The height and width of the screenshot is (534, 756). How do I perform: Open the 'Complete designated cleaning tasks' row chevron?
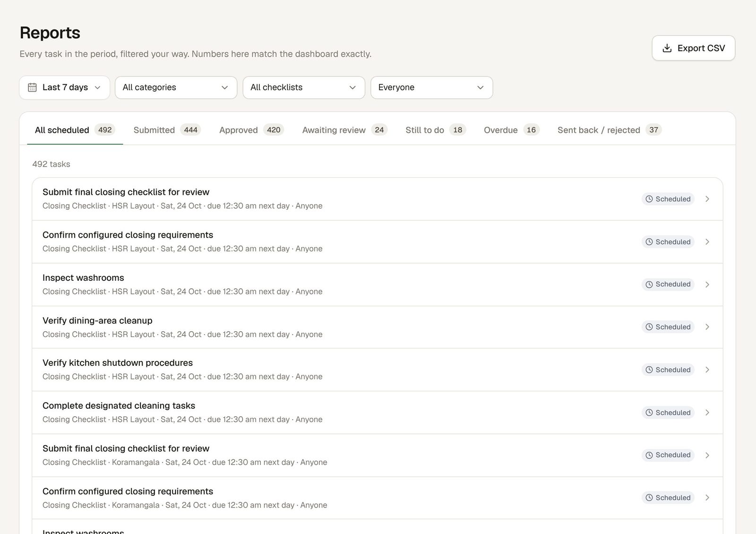[x=707, y=413]
